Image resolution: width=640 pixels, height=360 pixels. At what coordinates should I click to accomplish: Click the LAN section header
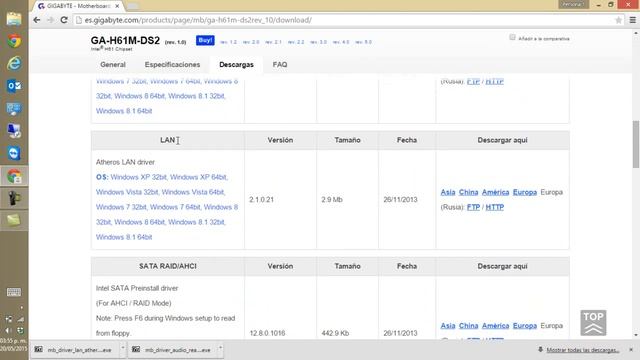(167, 140)
